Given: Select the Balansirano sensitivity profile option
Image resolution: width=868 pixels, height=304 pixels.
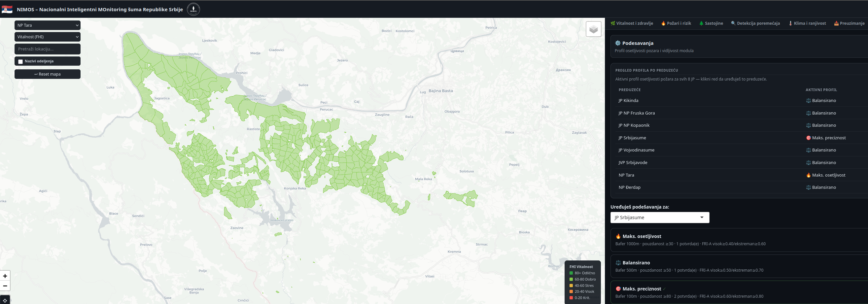Looking at the screenshot, I should tap(739, 266).
